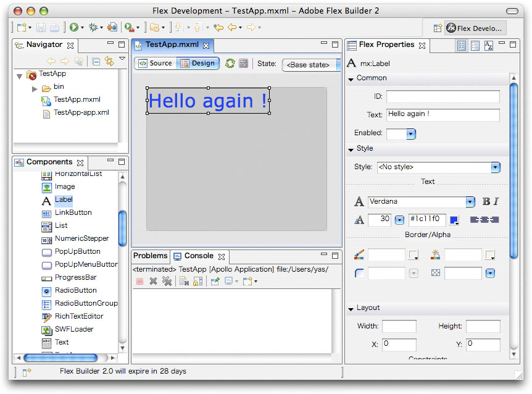
Task: Collapse the TestApp project tree
Action: 20,76
